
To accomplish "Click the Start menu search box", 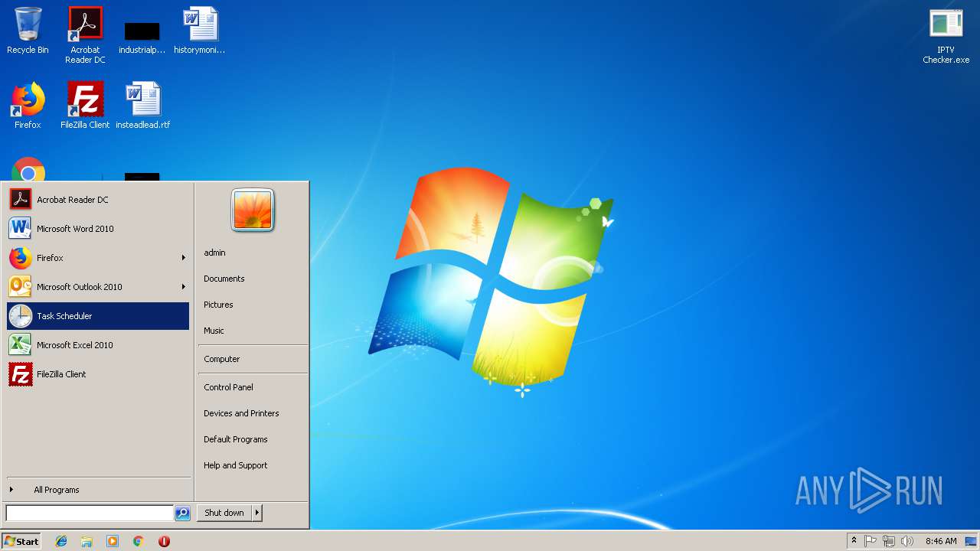I will tap(90, 513).
